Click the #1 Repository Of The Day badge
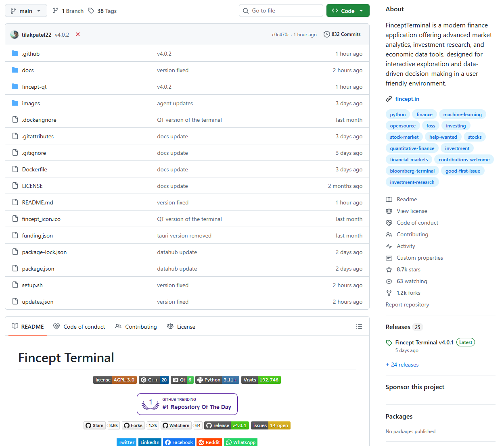504x446 pixels. point(187,404)
